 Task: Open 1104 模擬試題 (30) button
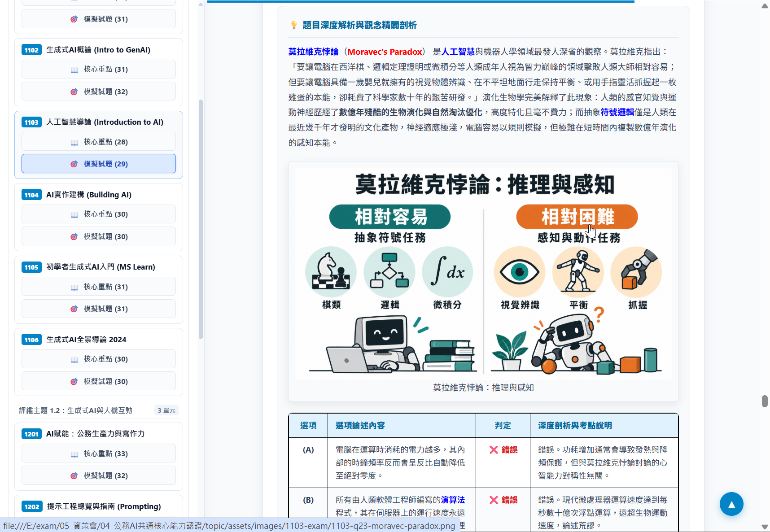99,236
